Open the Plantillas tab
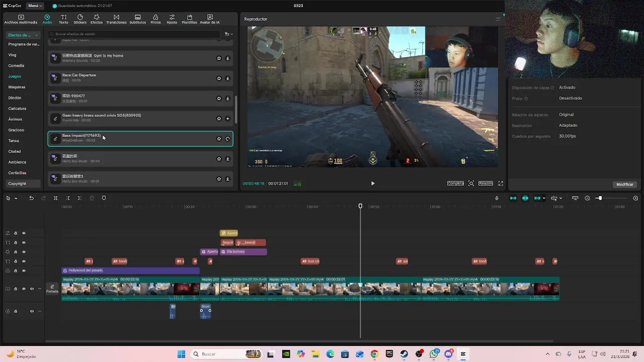This screenshot has width=644, height=362. pos(189,20)
